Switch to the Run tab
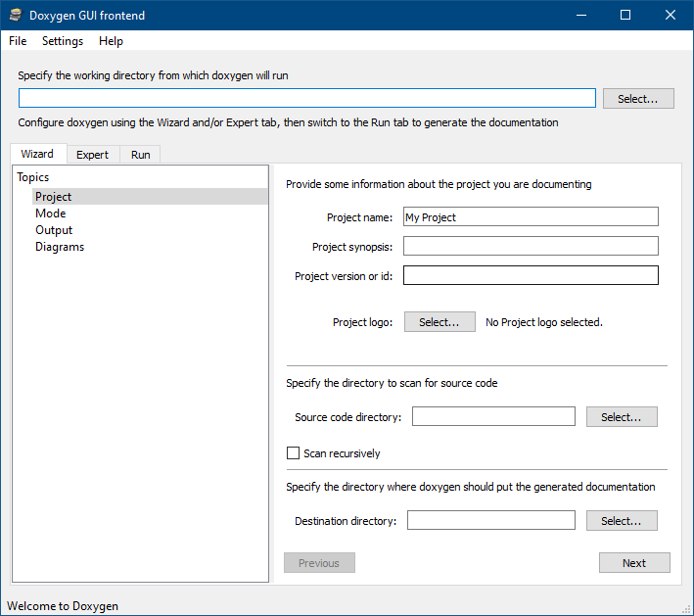The image size is (694, 616). tap(141, 155)
